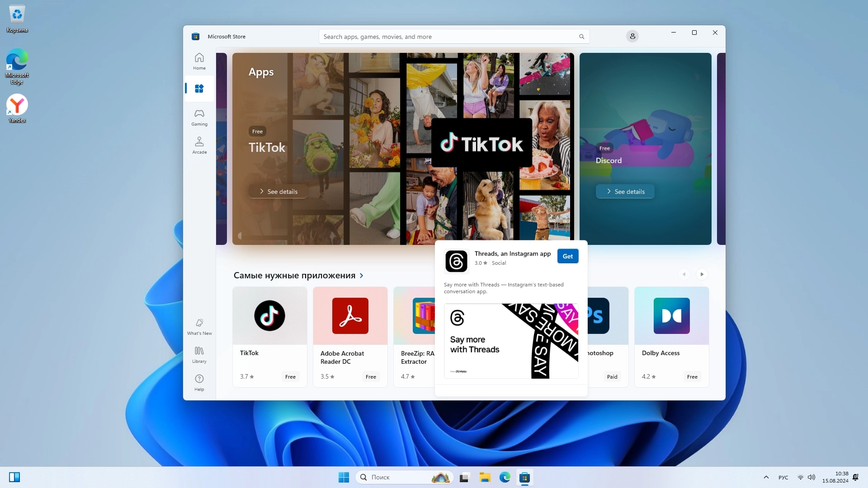This screenshot has height=488, width=868.
Task: Open Help in sidebar
Action: tap(199, 382)
